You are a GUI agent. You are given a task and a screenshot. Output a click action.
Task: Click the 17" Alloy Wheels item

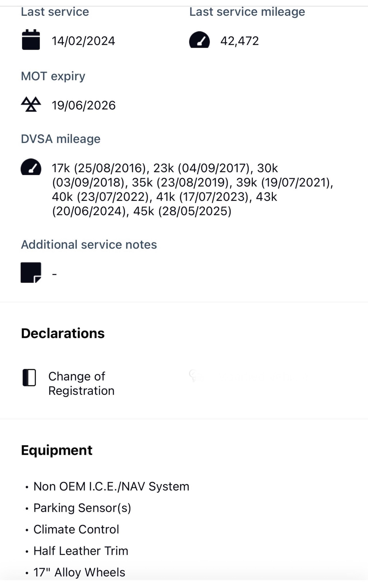pyautogui.click(x=79, y=572)
